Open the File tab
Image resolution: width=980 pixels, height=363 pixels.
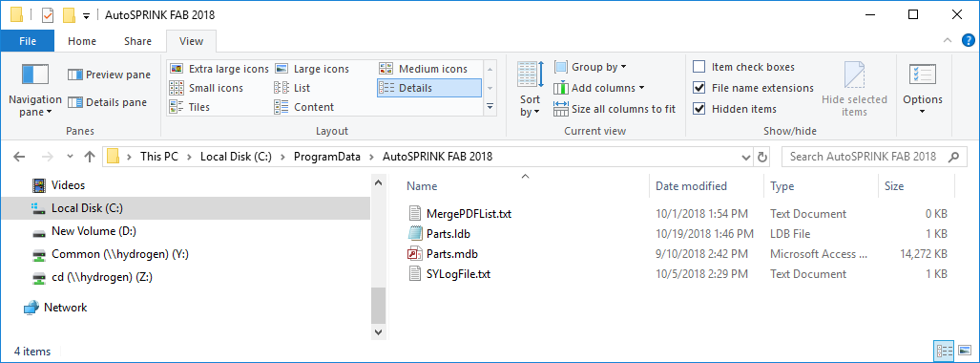click(28, 41)
